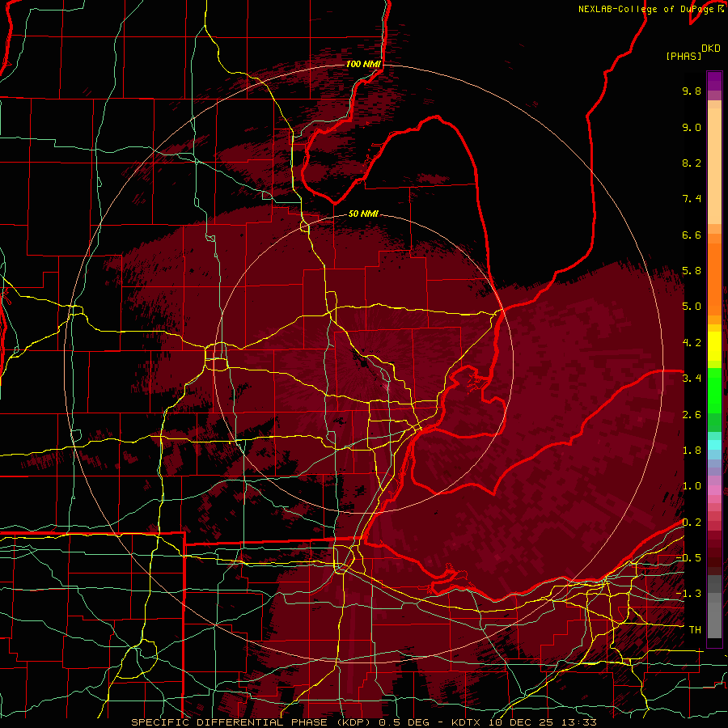This screenshot has width=728, height=728.
Task: Click the Specific Differential Phase (KDP) caption
Action: (252, 722)
